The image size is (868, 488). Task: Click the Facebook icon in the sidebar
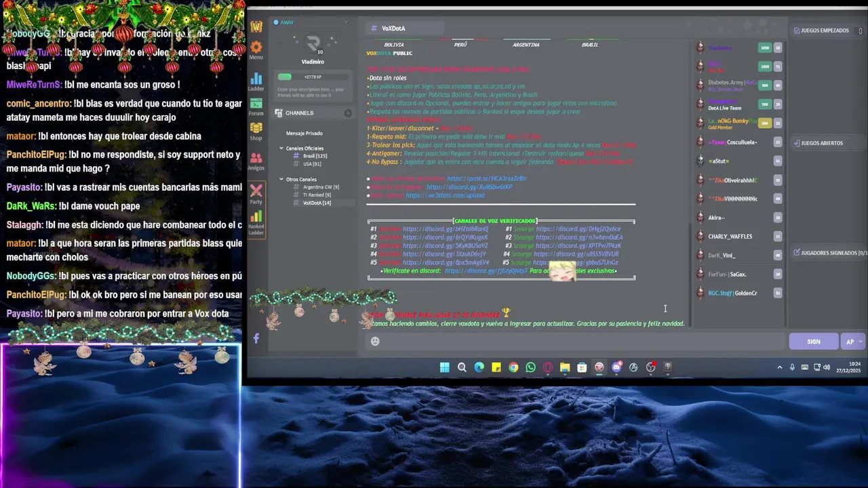coord(256,338)
